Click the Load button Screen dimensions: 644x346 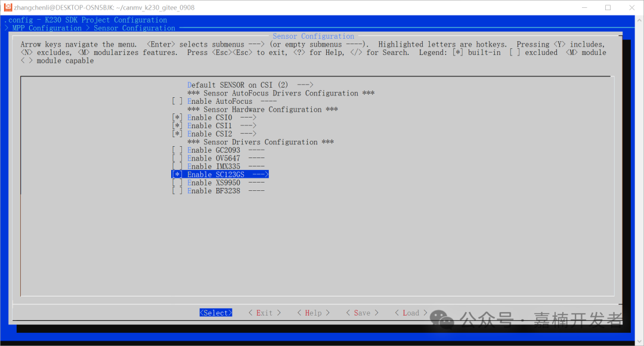(x=411, y=313)
